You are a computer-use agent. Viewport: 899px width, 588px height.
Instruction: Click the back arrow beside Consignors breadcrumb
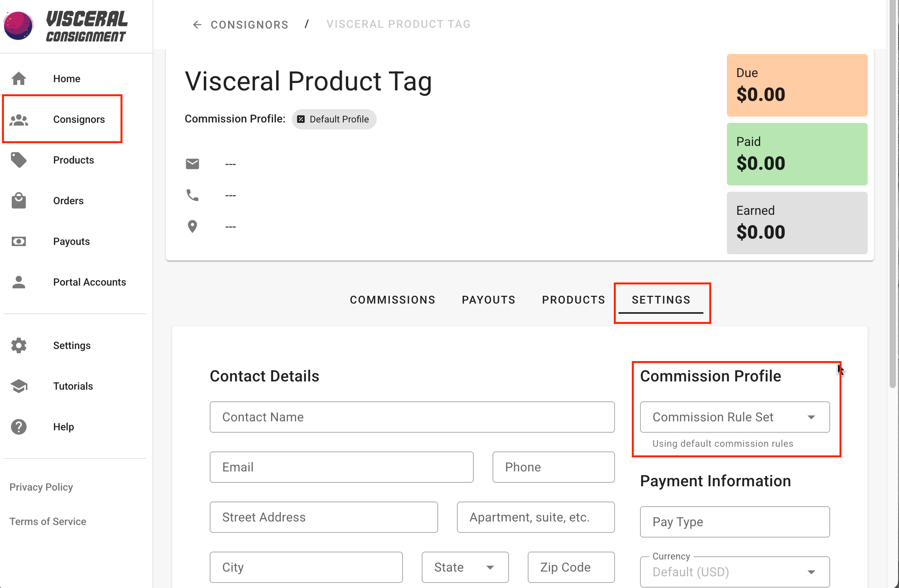pos(197,25)
